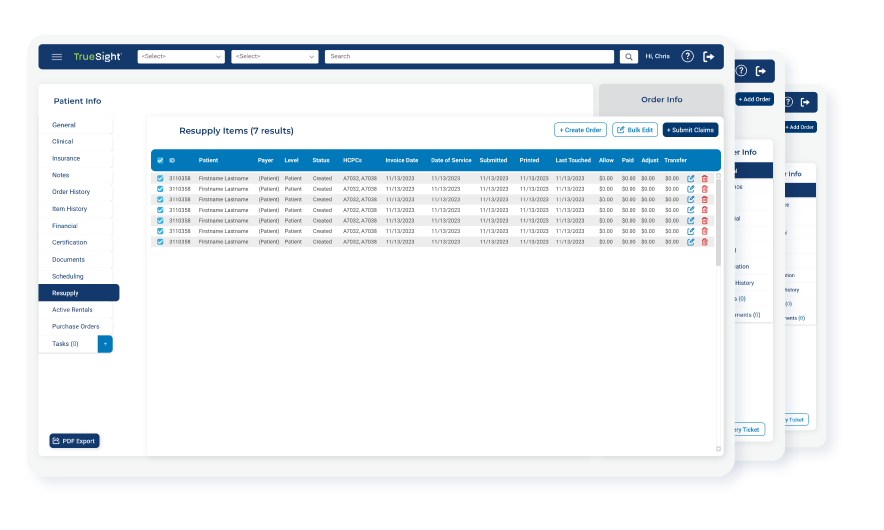Click the logout icon in the rearmost background window
884x530 pixels.
click(805, 102)
